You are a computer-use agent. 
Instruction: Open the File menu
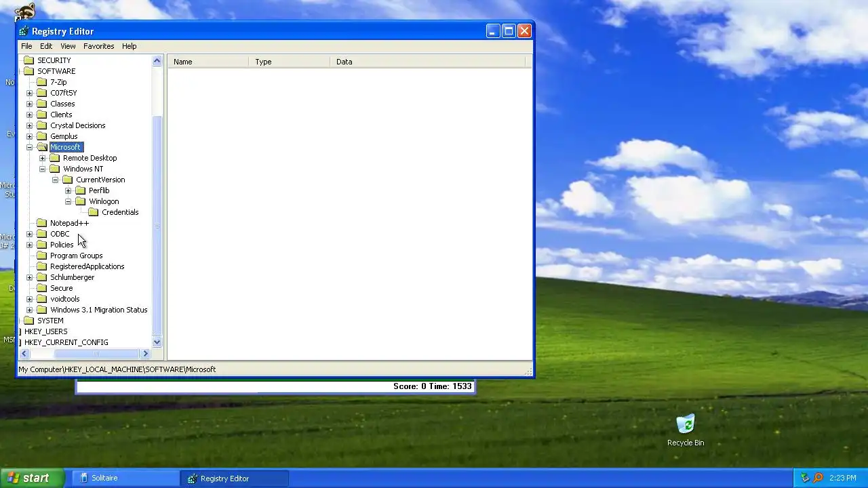[26, 46]
